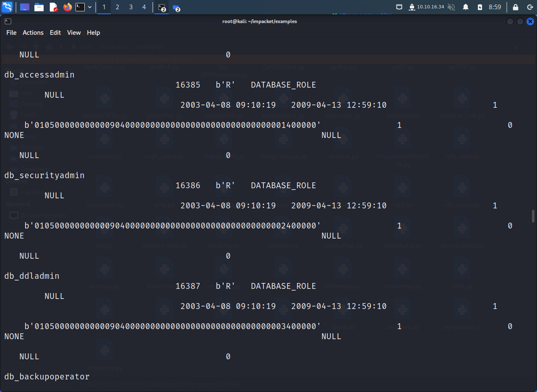Viewport: 537px width, 392px height.
Task: Click DATABASE_ROLE in the 16387 row
Action: [x=284, y=286]
